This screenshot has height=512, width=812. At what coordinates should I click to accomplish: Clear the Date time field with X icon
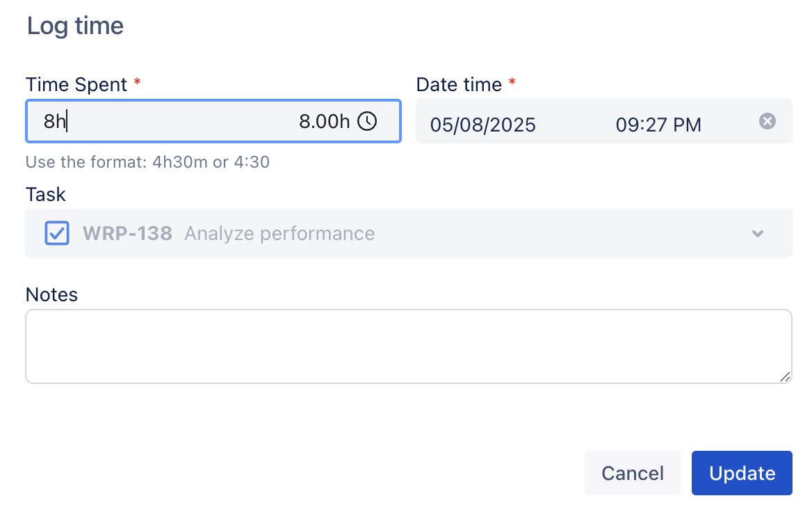(767, 122)
